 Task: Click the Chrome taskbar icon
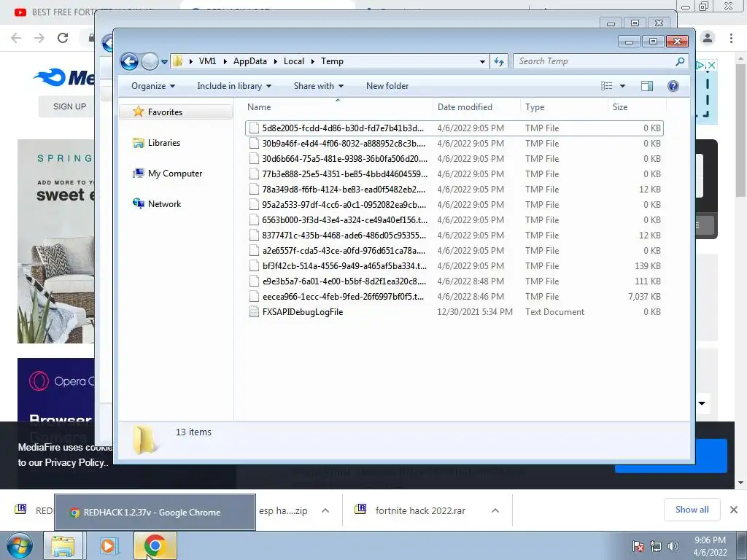coord(155,545)
